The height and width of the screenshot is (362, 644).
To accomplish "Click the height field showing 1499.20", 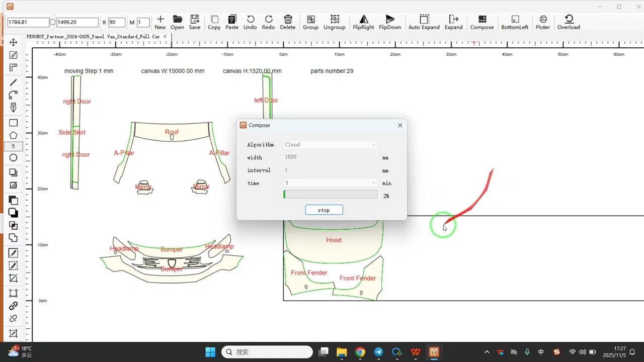I will pyautogui.click(x=77, y=23).
